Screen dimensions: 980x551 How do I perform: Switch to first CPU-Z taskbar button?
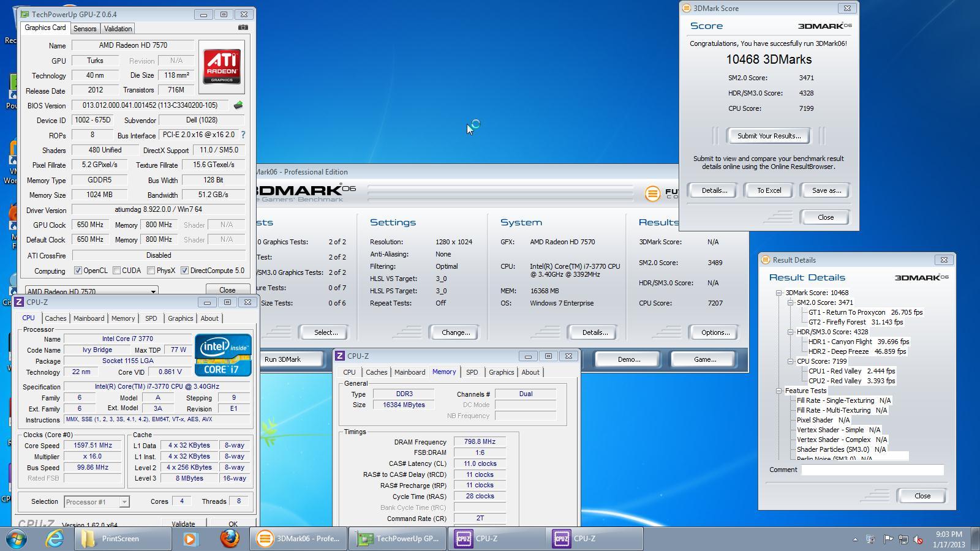click(x=497, y=539)
